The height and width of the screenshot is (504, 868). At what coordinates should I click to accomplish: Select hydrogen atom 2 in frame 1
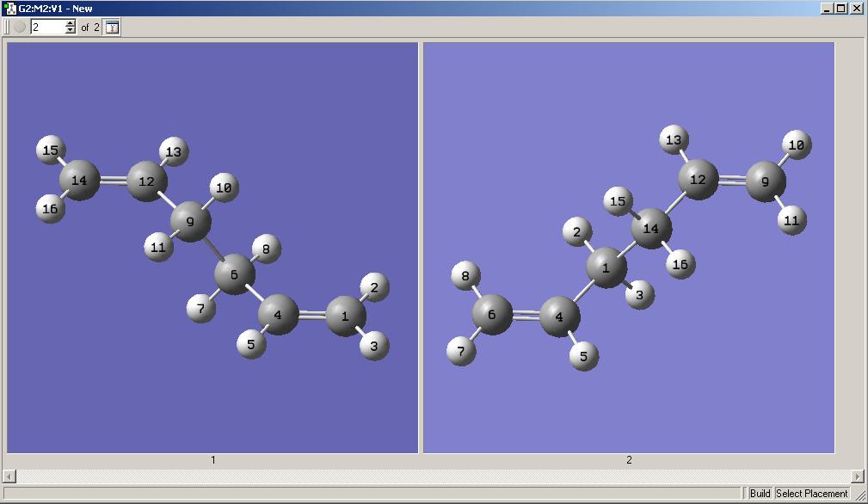click(375, 287)
